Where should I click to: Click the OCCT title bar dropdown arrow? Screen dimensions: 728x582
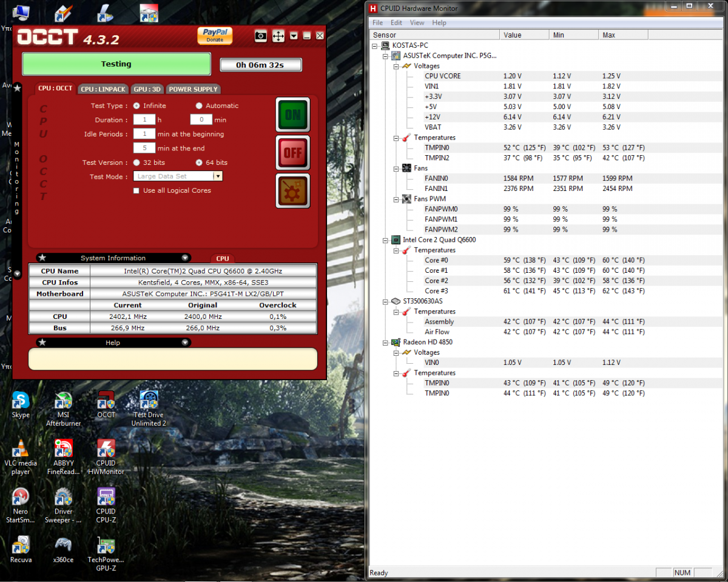294,36
